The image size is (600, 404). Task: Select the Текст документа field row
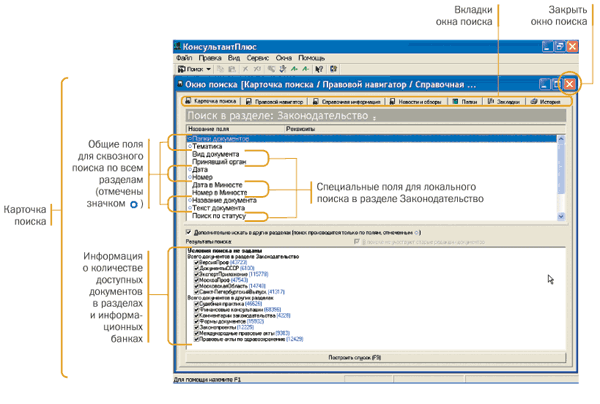pos(372,208)
